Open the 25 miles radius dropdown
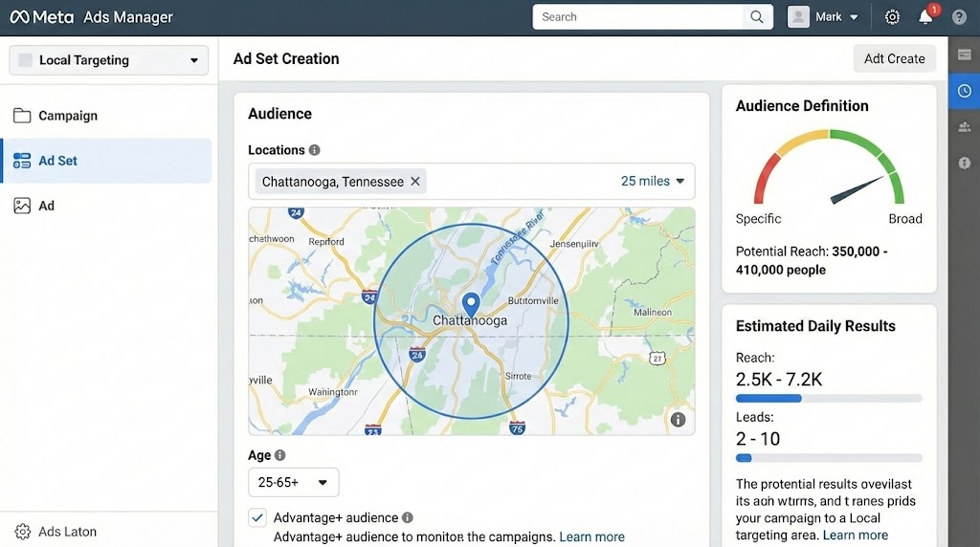The width and height of the screenshot is (980, 547). (x=652, y=181)
